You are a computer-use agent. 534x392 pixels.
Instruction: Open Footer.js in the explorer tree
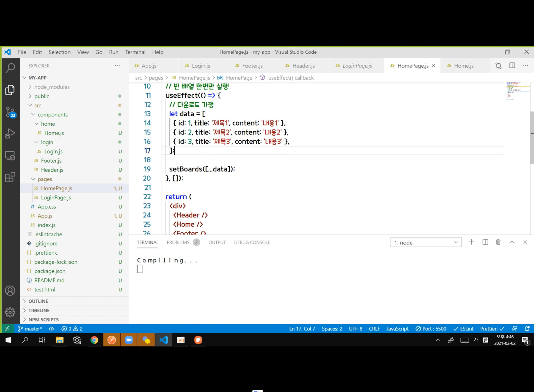click(51, 161)
